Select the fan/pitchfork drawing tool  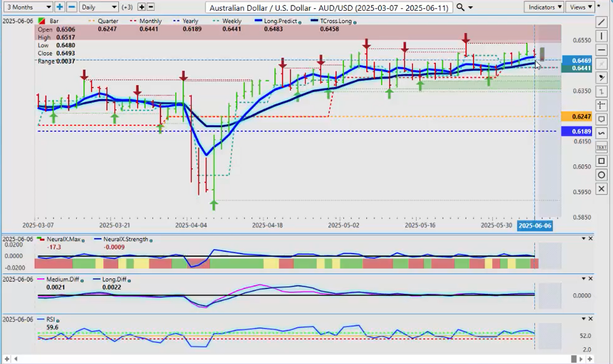tap(601, 78)
